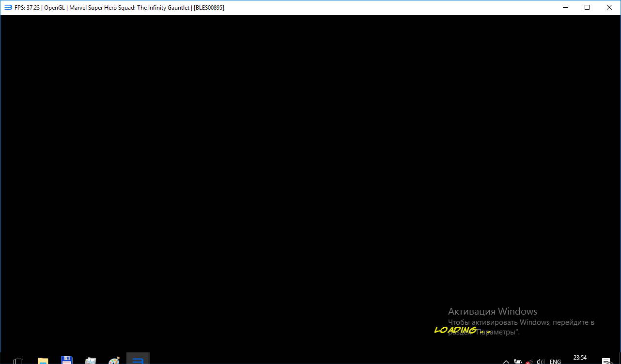621x364 pixels.
Task: Open the network status tray icon
Action: coord(529,361)
